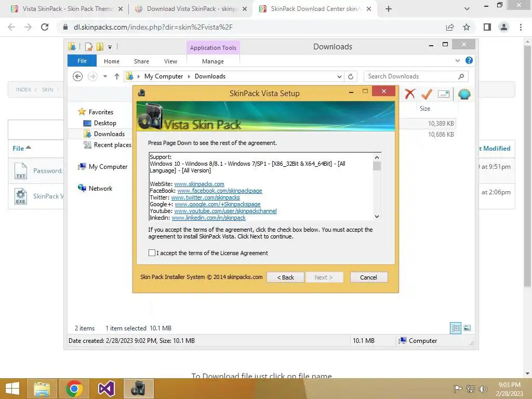The image size is (532, 399).
Task: Open the Youtube skinpackchannel link
Action: coord(225,211)
